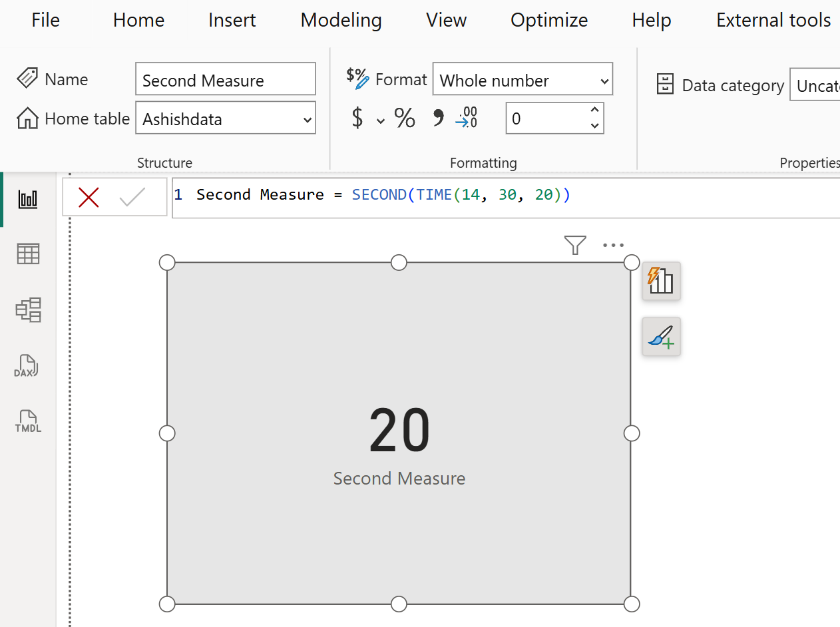Click the analyze visual icon beside the card
Screen dimensions: 840x627
pos(660,281)
